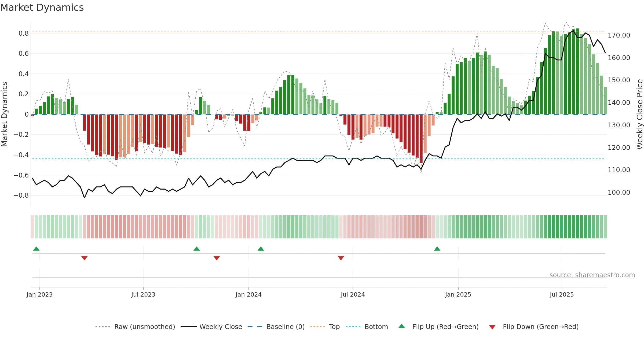Select the first flip-up marker near Jan 2023
This screenshot has height=362, width=644.
pyautogui.click(x=36, y=249)
